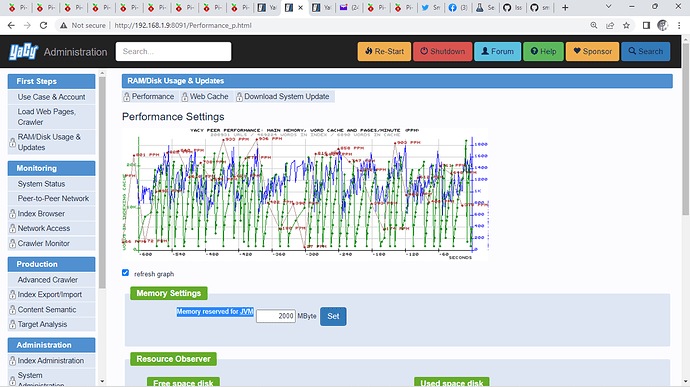Open Use Case & Account
Screen dimensions: 690x387
click(x=51, y=97)
